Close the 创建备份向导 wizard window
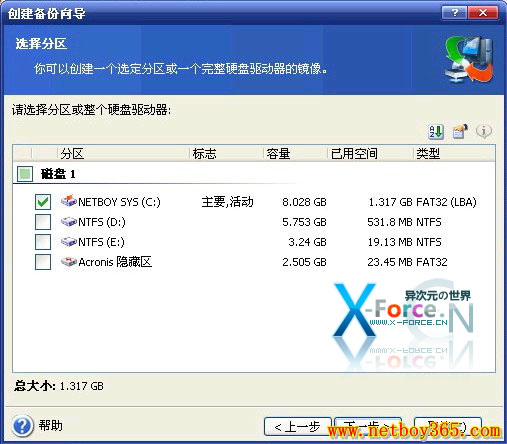This screenshot has height=444, width=507. click(483, 13)
